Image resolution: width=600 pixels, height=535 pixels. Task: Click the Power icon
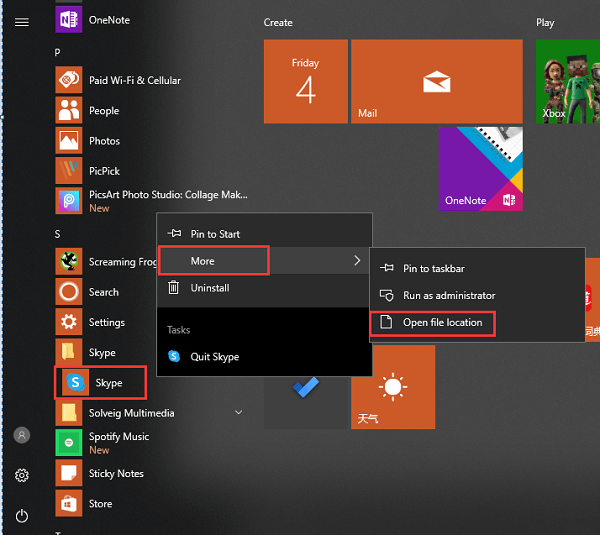tap(22, 516)
